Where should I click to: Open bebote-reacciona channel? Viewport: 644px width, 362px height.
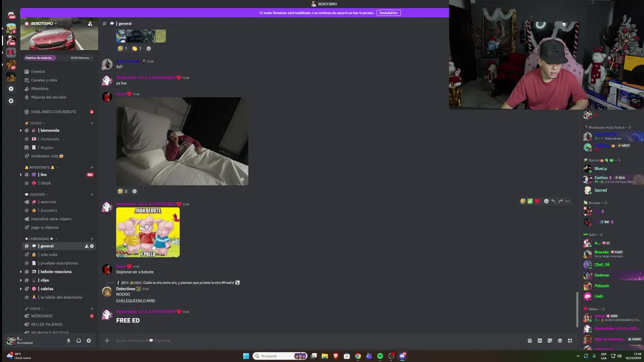[x=59, y=272]
